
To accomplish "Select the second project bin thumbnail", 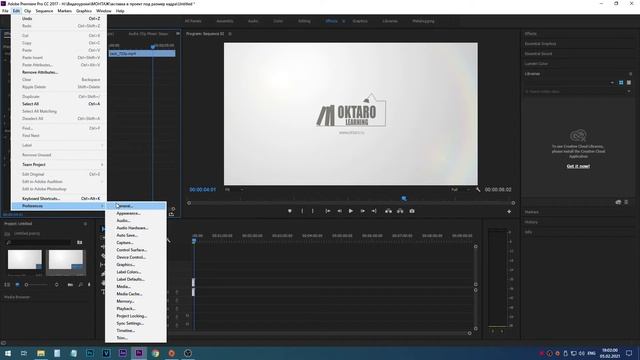I will [66, 260].
